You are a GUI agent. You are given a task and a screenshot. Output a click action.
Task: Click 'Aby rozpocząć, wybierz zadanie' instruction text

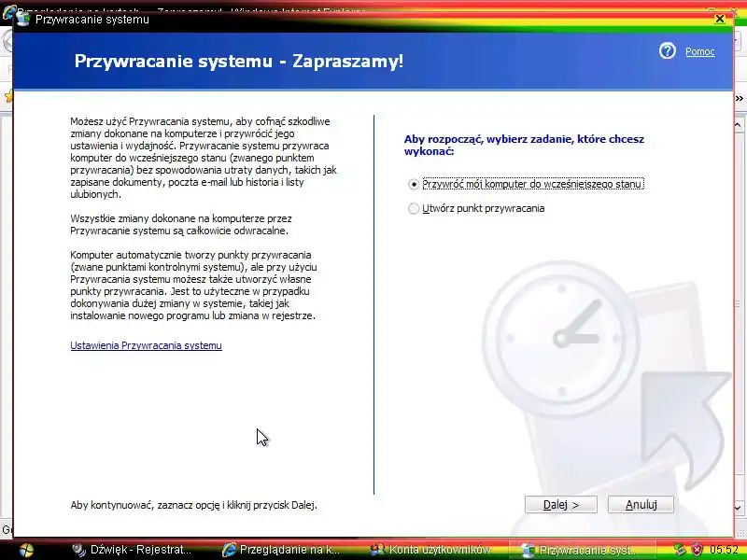524,146
